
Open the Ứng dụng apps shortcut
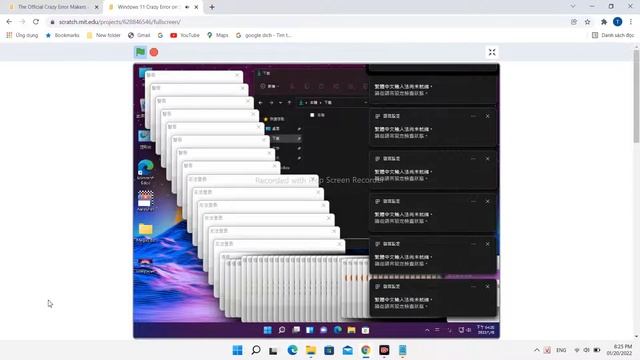(x=22, y=36)
